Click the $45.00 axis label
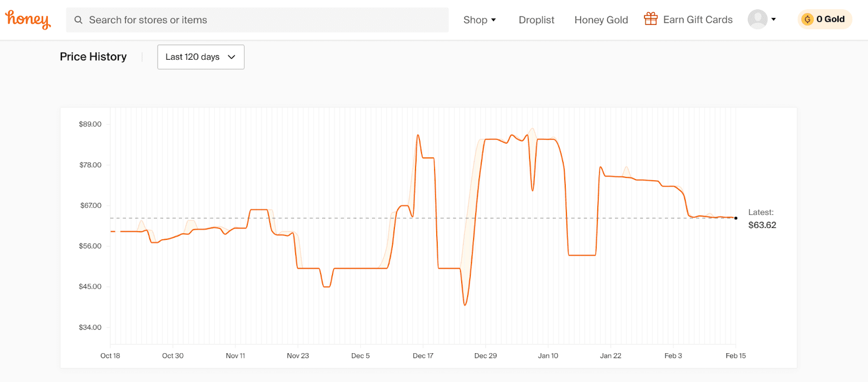The height and width of the screenshot is (382, 868). [x=90, y=286]
